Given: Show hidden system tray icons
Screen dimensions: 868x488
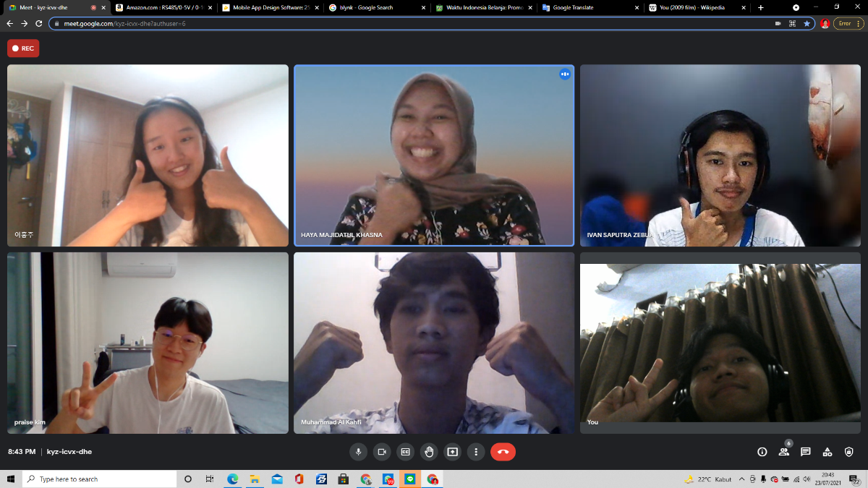Looking at the screenshot, I should point(742,479).
